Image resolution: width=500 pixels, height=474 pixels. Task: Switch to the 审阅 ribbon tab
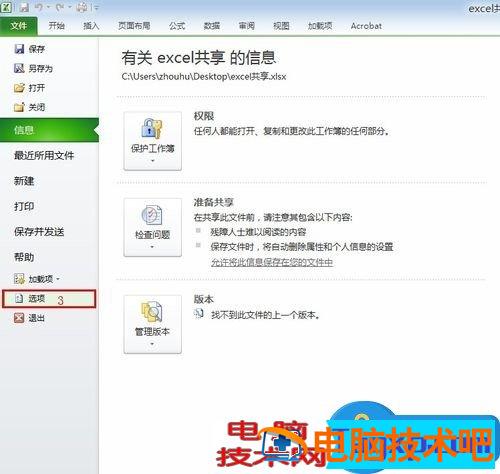click(x=247, y=26)
